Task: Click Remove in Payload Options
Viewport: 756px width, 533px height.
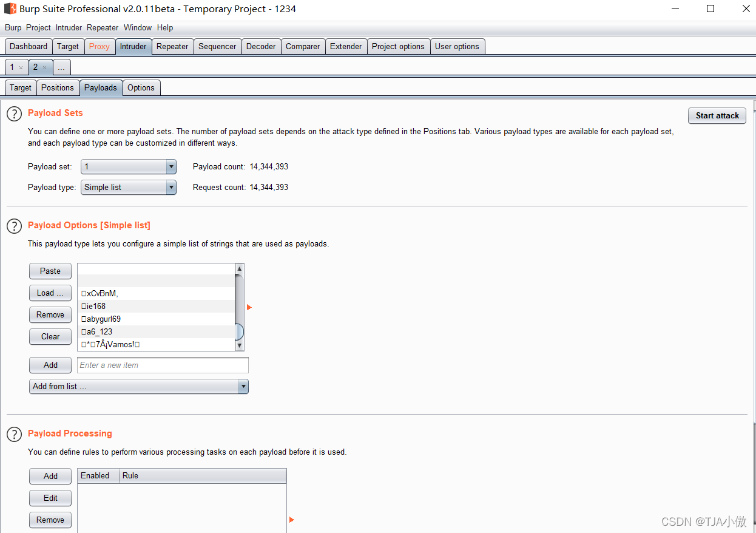Action: point(50,314)
